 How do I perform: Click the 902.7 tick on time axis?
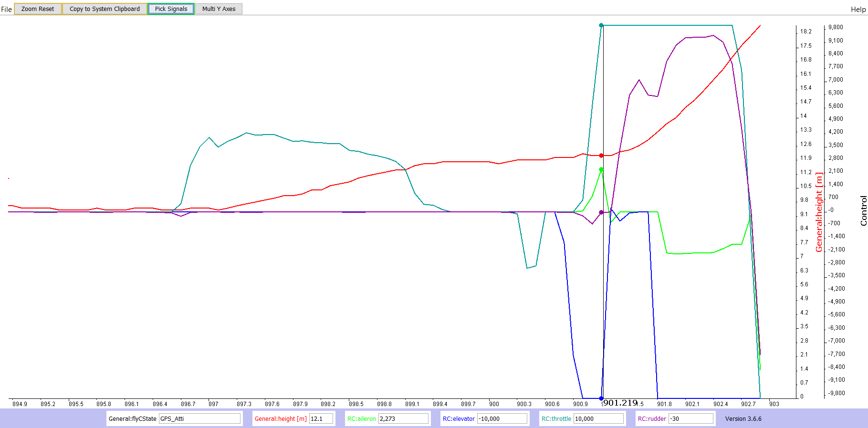point(748,404)
